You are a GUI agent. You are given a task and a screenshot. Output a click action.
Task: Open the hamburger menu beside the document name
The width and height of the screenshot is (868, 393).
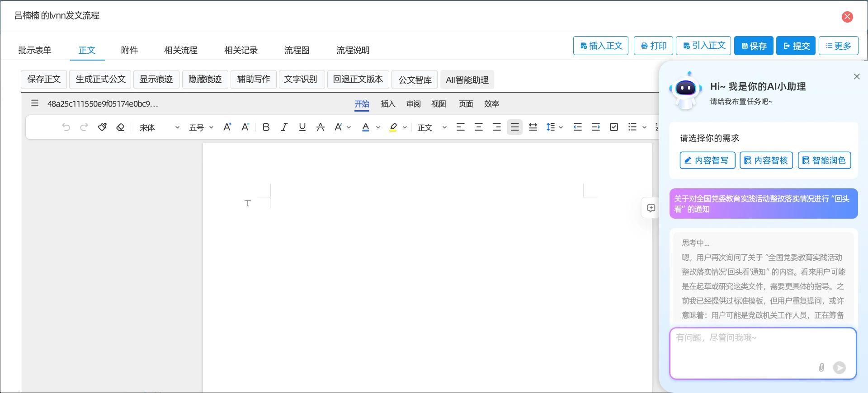pos(35,103)
